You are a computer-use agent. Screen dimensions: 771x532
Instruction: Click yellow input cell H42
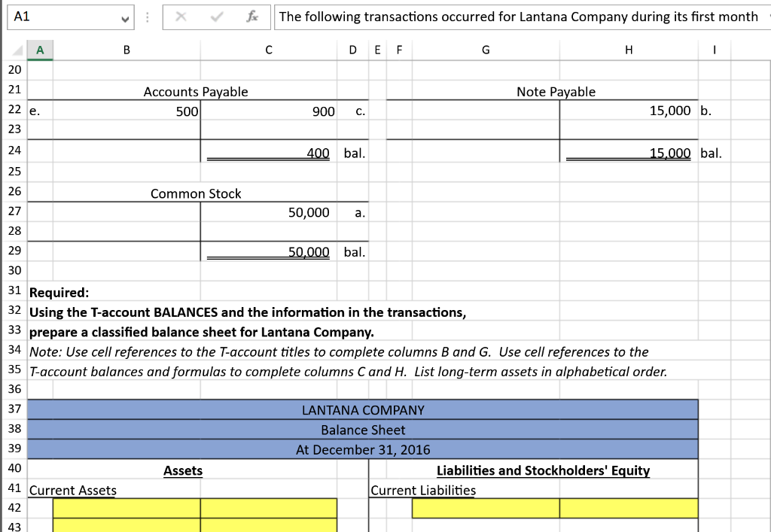[629, 508]
